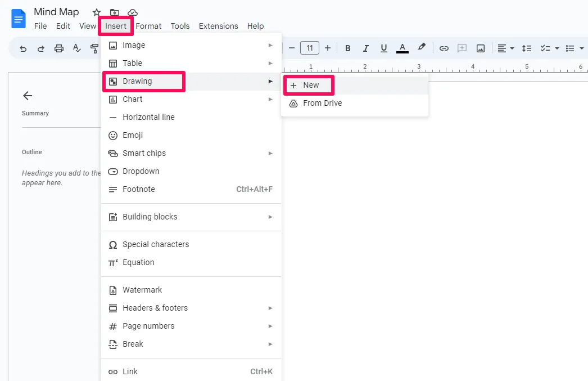Toggle underline formatting
This screenshot has height=381, width=588.
pos(383,48)
